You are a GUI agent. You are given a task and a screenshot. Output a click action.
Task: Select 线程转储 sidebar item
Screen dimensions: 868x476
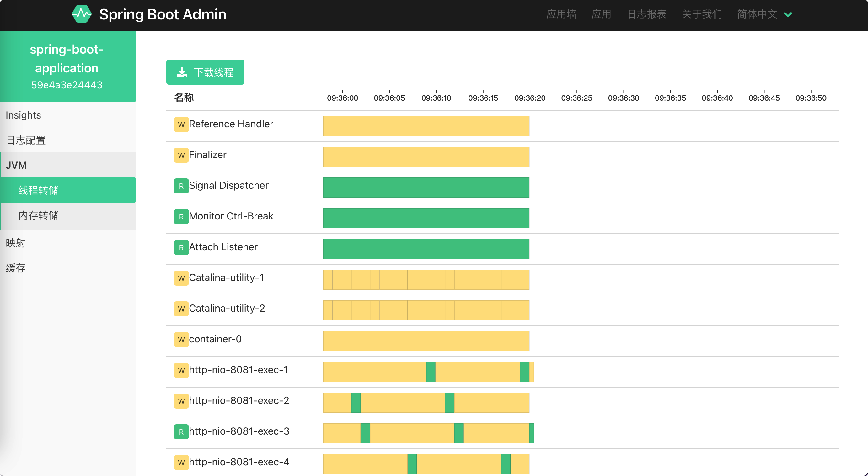[68, 190]
